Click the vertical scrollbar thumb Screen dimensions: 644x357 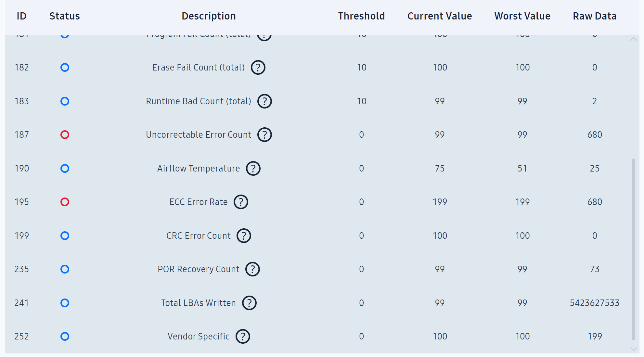[x=633, y=249]
